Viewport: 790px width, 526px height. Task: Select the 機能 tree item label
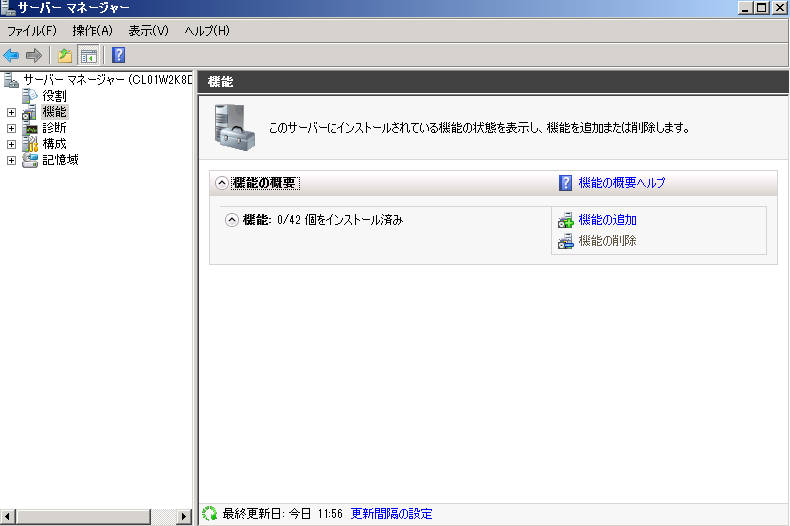[x=54, y=112]
